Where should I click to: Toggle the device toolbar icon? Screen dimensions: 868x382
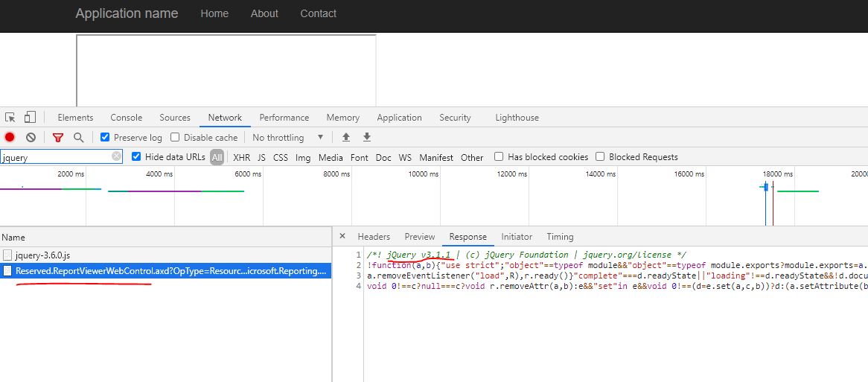(30, 118)
